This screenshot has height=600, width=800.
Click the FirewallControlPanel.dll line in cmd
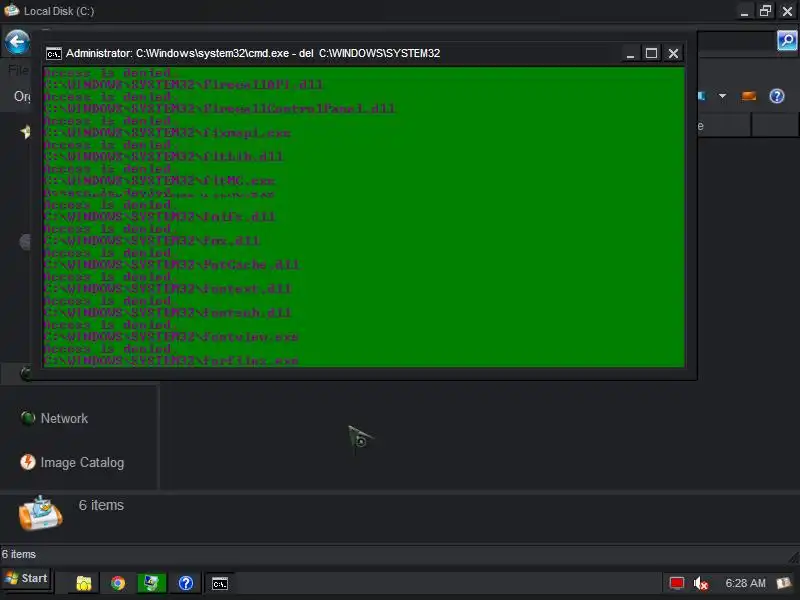point(219,109)
